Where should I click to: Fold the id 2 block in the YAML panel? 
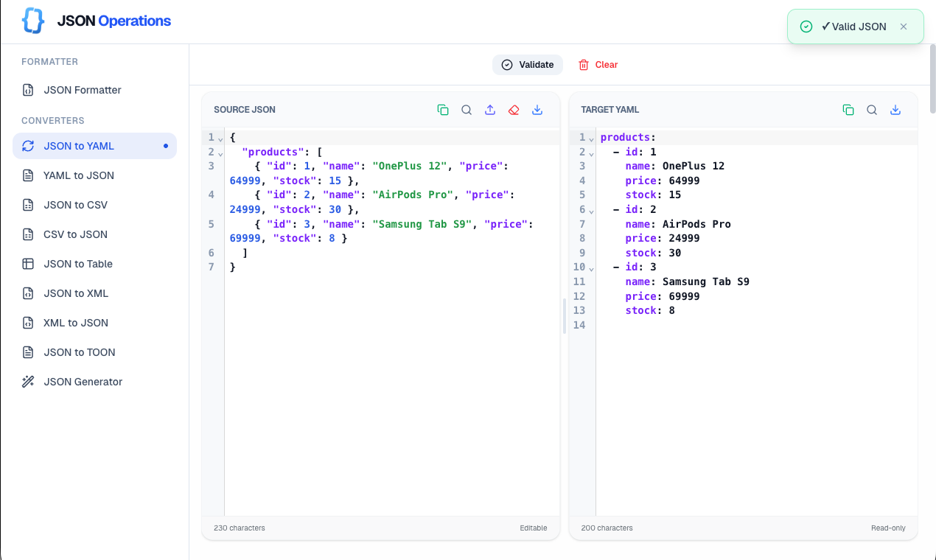tap(591, 211)
